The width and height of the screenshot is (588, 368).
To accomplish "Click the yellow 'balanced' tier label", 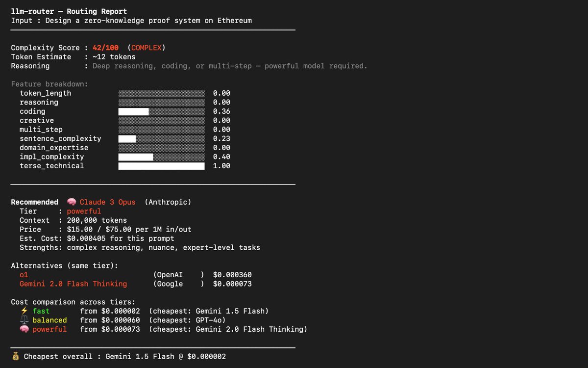I will 49,320.
